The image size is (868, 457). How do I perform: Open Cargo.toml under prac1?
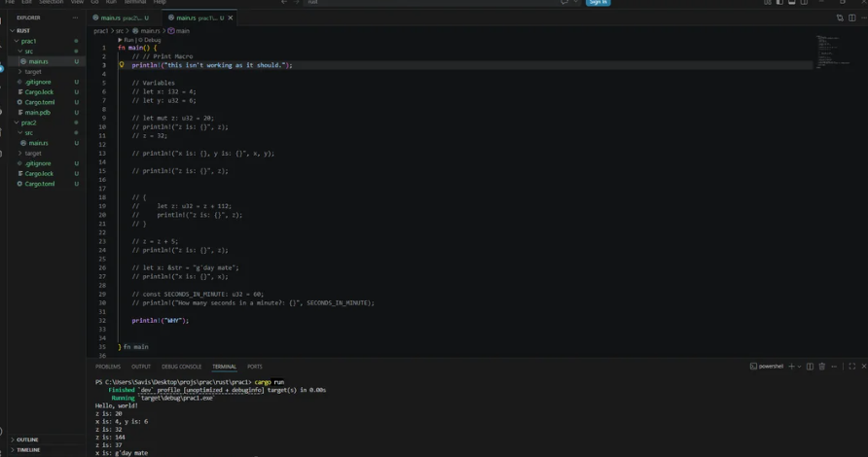point(39,102)
